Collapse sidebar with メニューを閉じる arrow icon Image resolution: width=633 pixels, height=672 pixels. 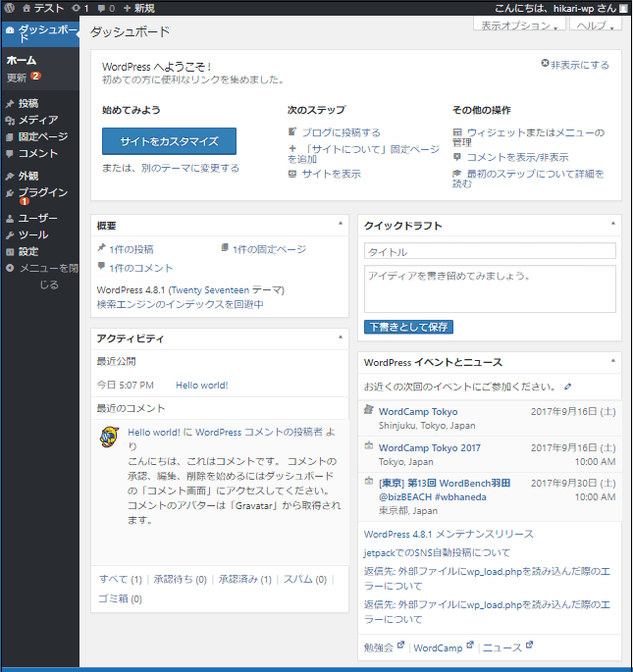tap(10, 268)
